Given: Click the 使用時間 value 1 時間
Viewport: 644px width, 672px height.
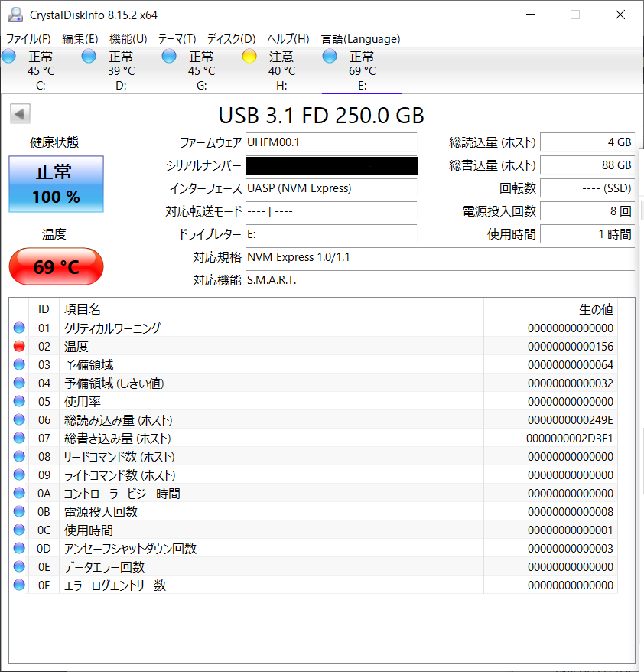Looking at the screenshot, I should pos(587,234).
